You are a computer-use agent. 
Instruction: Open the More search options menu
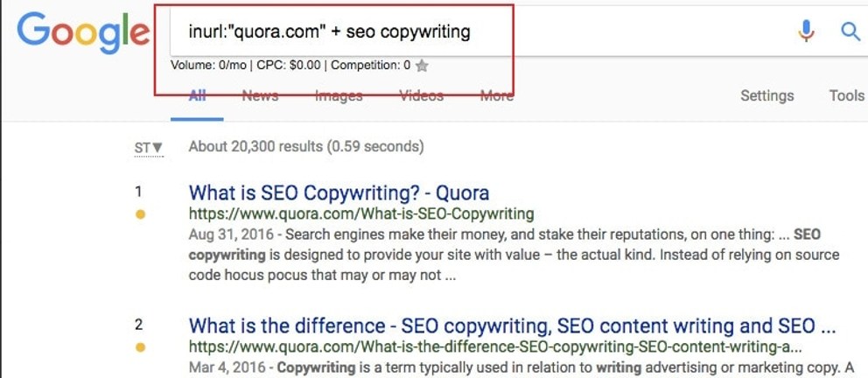496,95
